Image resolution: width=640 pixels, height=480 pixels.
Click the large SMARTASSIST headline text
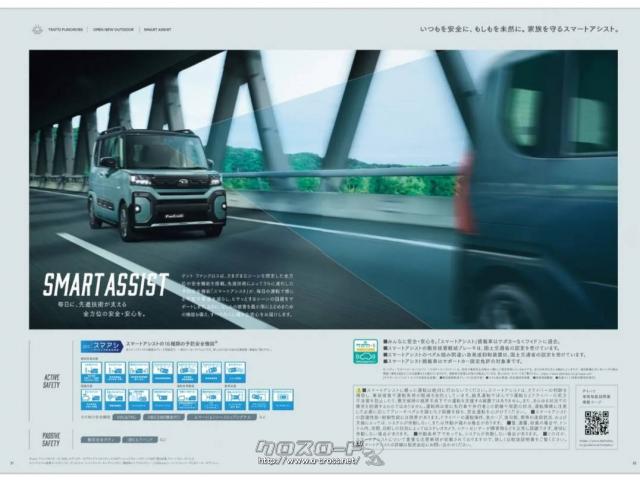point(105,284)
